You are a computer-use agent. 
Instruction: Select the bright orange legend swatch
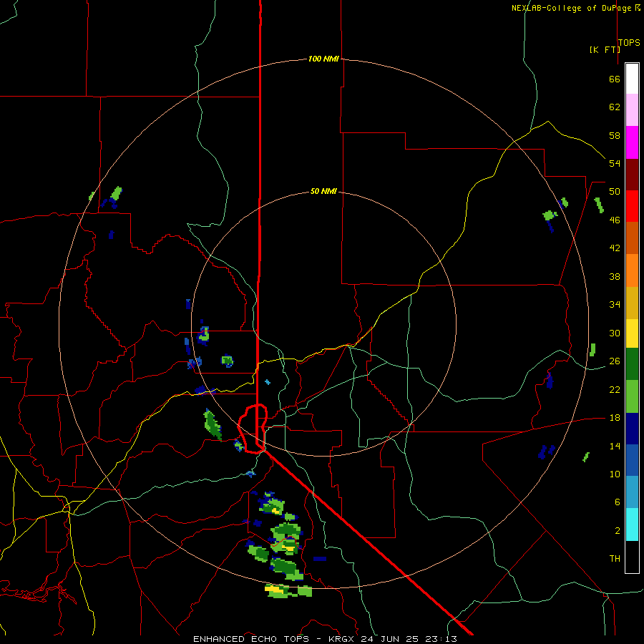[x=632, y=270]
